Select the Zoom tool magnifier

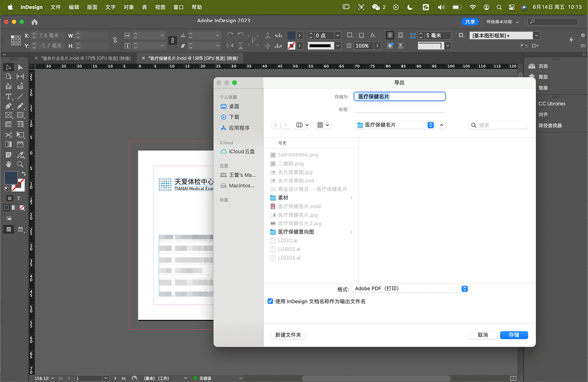(x=20, y=164)
